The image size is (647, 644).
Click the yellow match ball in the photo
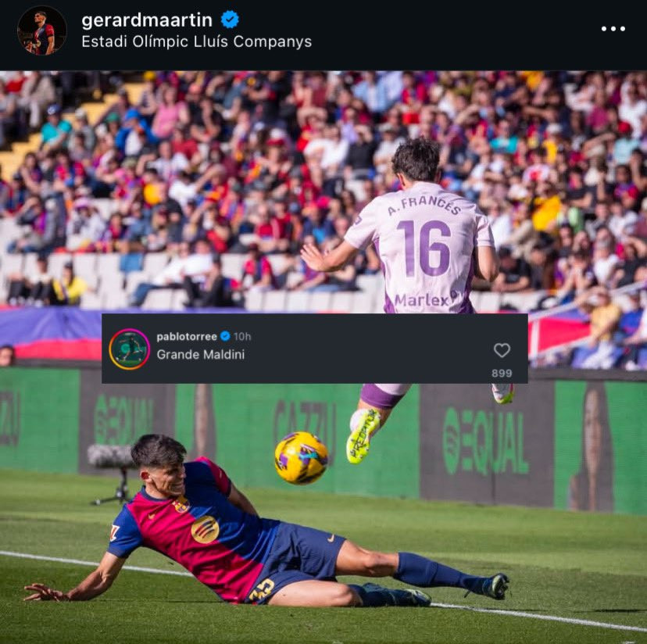point(301,458)
